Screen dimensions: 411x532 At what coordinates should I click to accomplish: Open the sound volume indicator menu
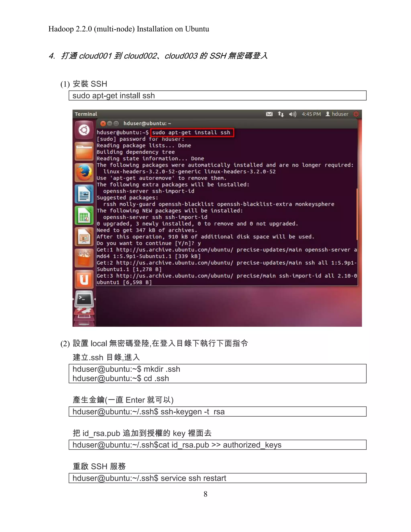292,114
